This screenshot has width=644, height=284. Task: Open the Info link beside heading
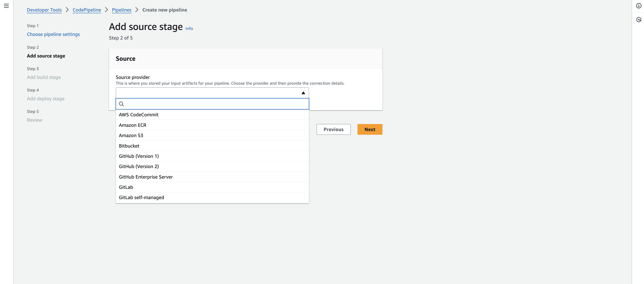point(189,28)
